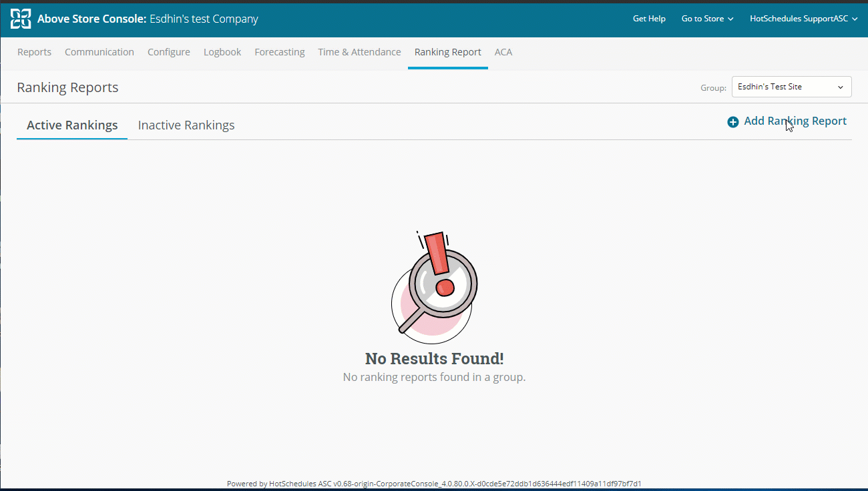Expand the Go to Store menu
This screenshot has width=868, height=491.
click(707, 19)
